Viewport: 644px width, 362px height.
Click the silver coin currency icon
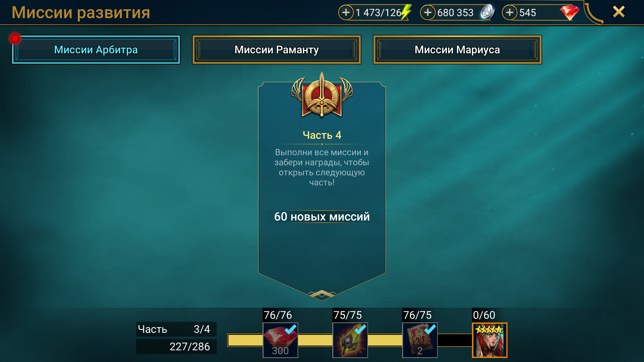click(x=487, y=12)
